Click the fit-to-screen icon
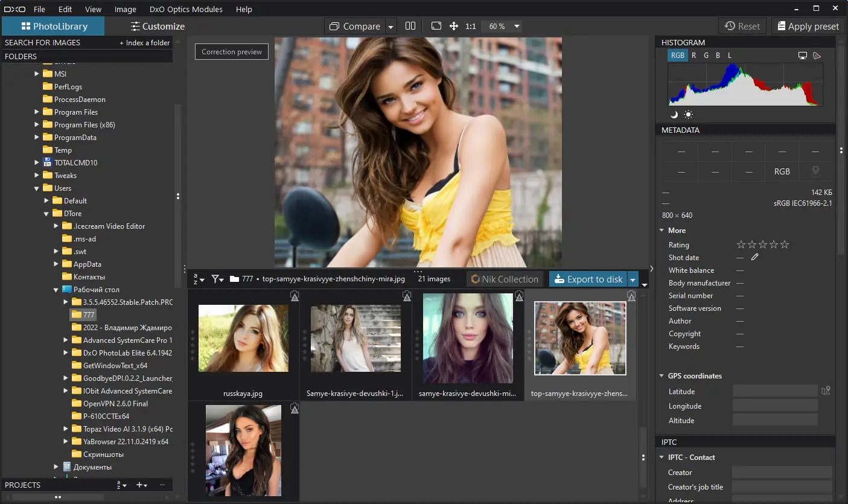Viewport: 848px width, 504px height. pyautogui.click(x=436, y=26)
